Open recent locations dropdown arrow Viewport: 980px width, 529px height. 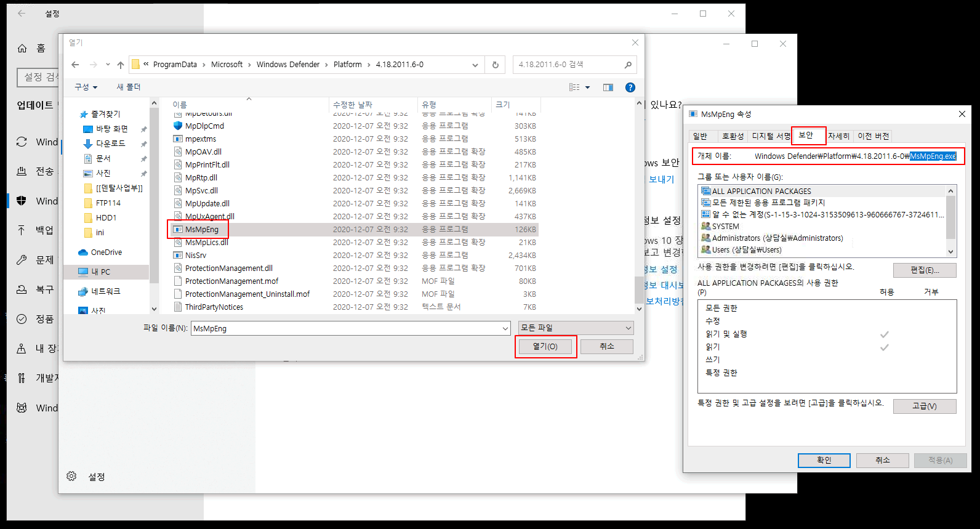[x=108, y=65]
